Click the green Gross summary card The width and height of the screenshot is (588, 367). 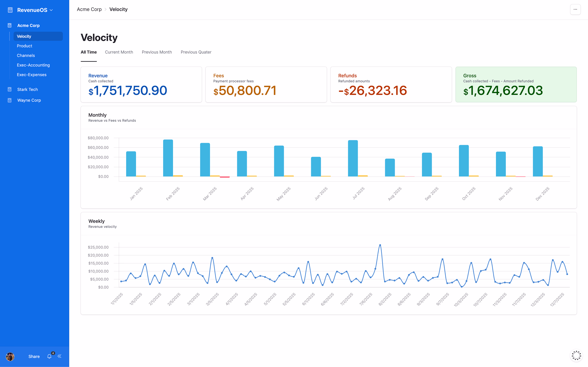(x=516, y=85)
